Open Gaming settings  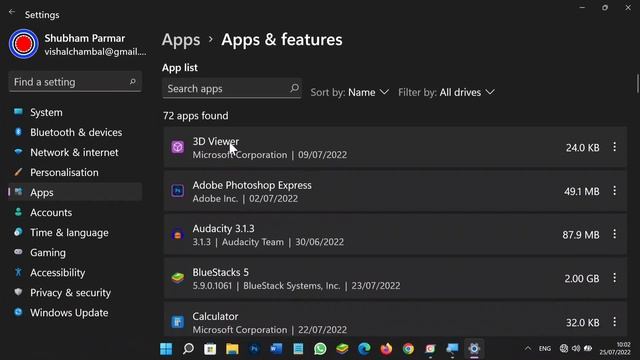pyautogui.click(x=75, y=252)
